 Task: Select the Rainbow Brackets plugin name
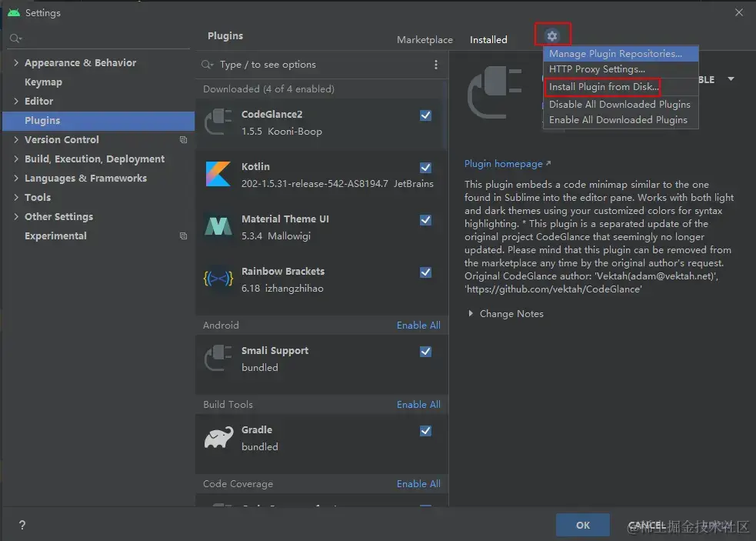click(283, 271)
